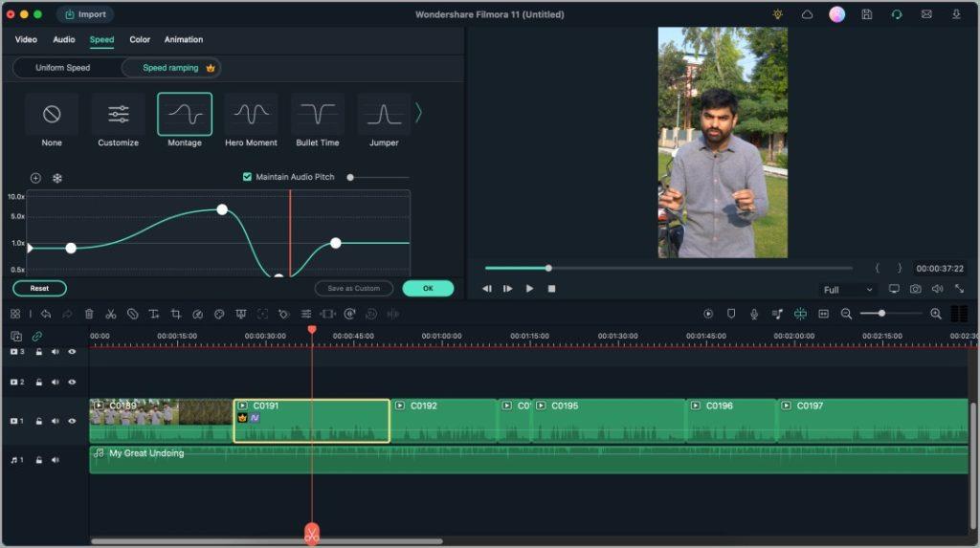The image size is (980, 548).
Task: Open the Full preview quality dropdown
Action: [x=847, y=290]
